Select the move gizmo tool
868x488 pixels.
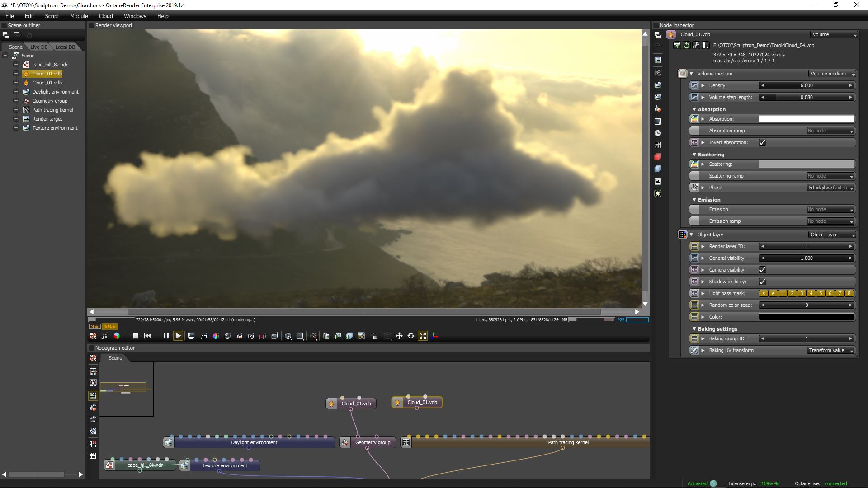[399, 336]
